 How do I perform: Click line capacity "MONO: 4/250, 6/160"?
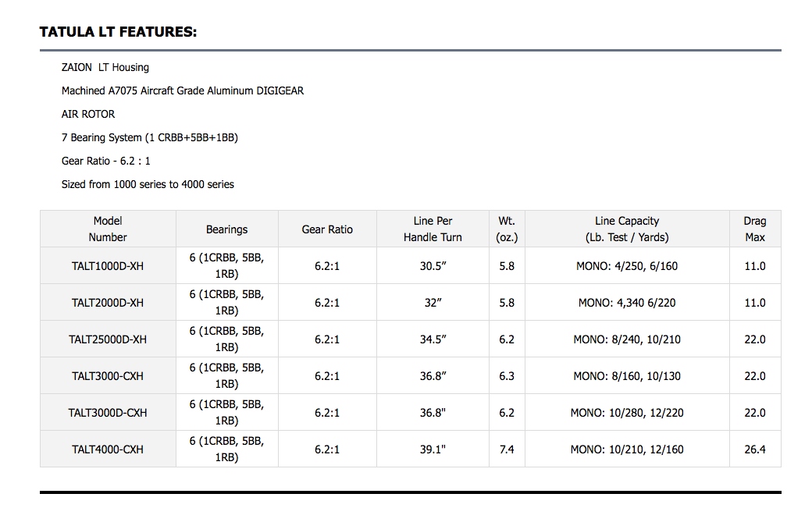tap(627, 266)
